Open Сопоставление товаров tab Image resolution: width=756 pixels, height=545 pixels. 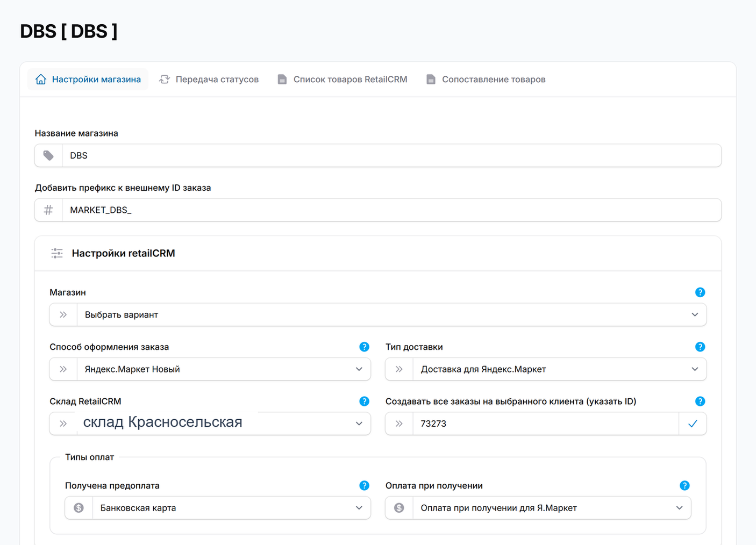(486, 80)
